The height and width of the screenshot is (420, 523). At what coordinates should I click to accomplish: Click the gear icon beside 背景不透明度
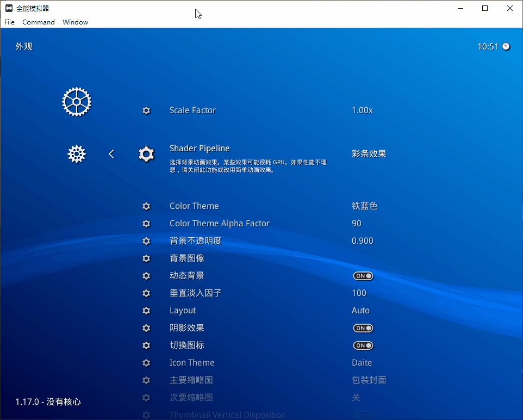point(146,240)
